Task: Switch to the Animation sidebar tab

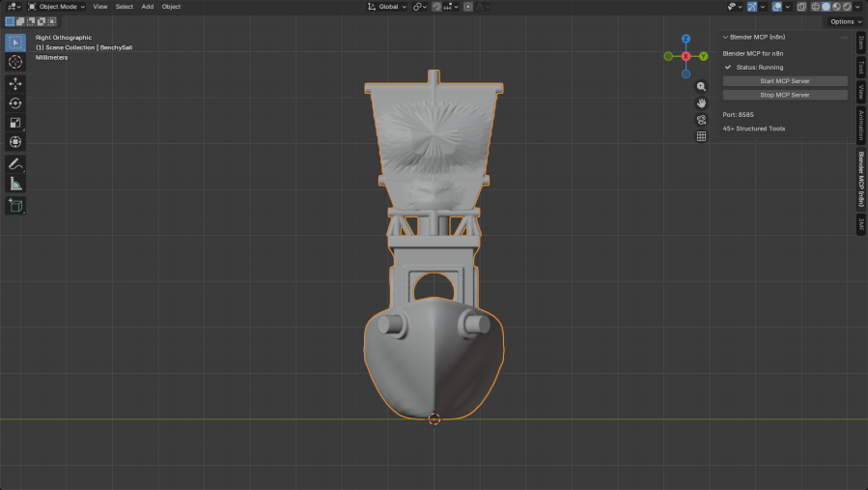Action: tap(861, 125)
